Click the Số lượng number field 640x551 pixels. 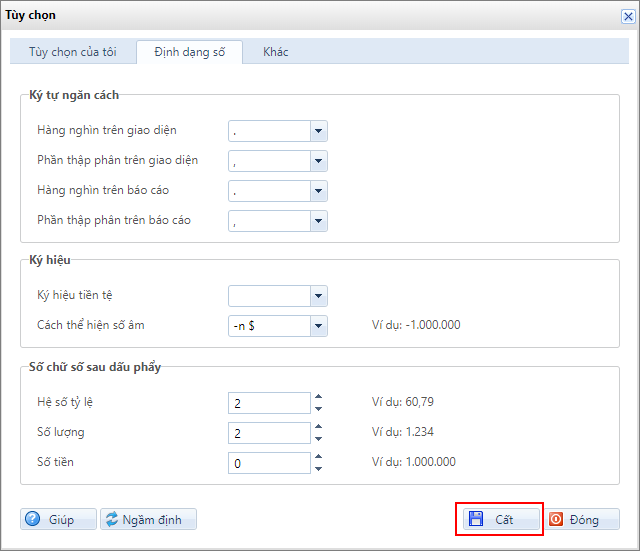[x=268, y=433]
